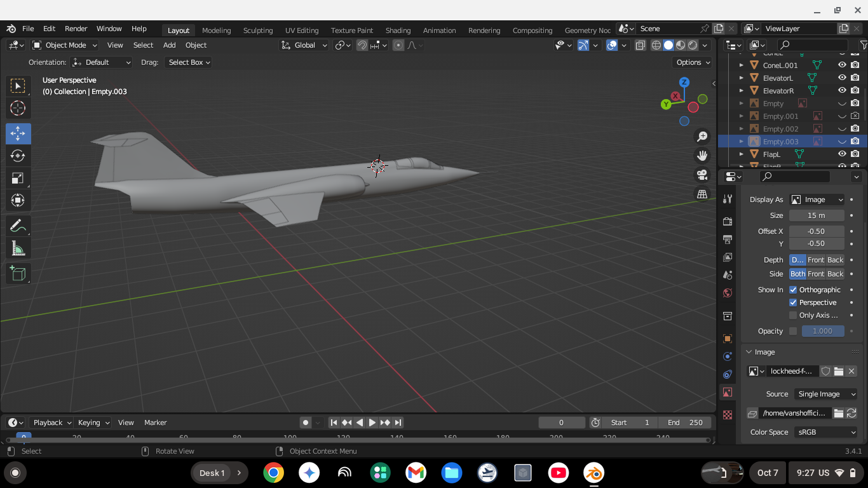Open the Output properties printer tab
The height and width of the screenshot is (488, 868).
(x=728, y=240)
